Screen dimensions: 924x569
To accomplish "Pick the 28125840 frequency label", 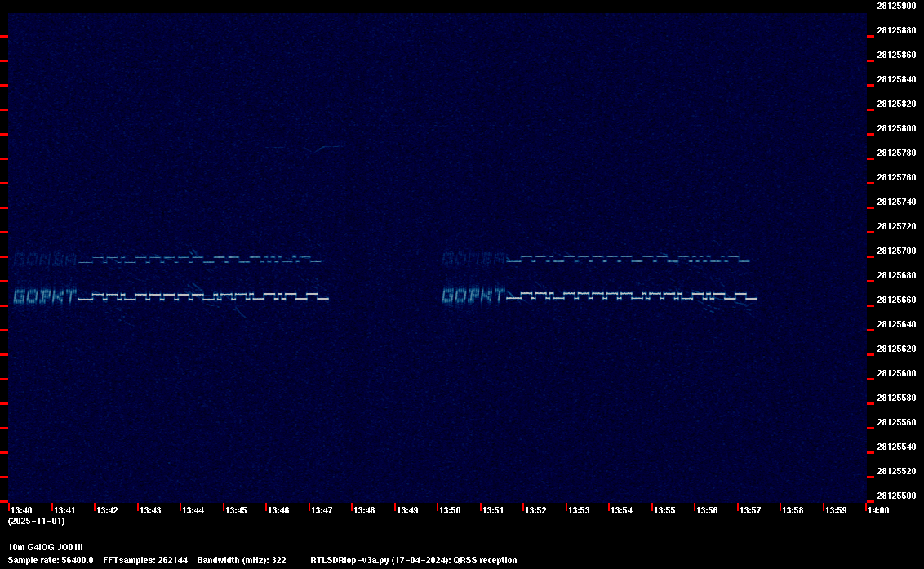I will [x=897, y=80].
